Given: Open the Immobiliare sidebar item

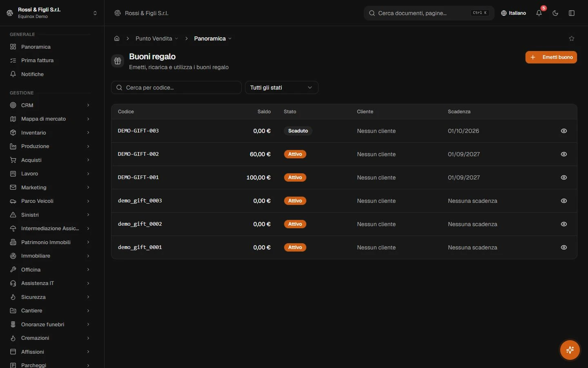Looking at the screenshot, I should 50,256.
